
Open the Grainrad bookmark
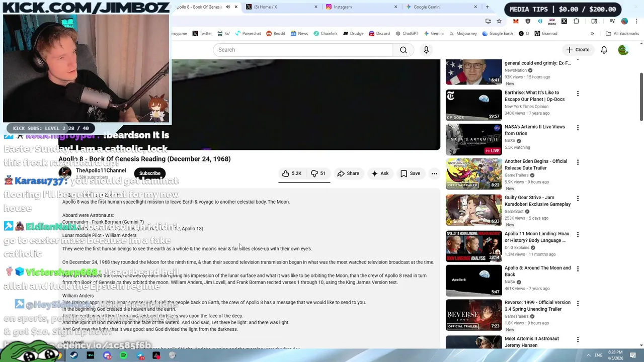coord(546,34)
